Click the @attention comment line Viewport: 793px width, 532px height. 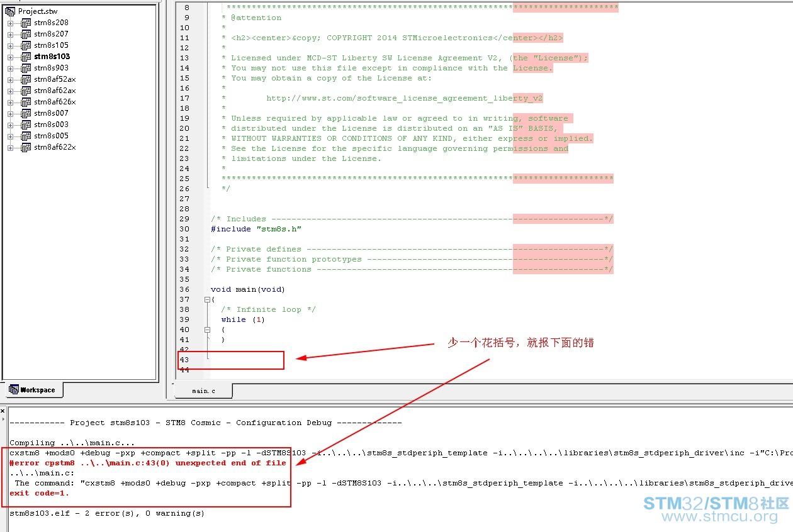pyautogui.click(x=251, y=18)
